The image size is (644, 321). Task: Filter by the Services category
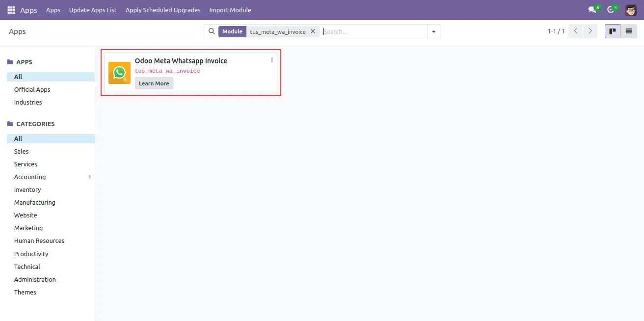tap(51, 164)
